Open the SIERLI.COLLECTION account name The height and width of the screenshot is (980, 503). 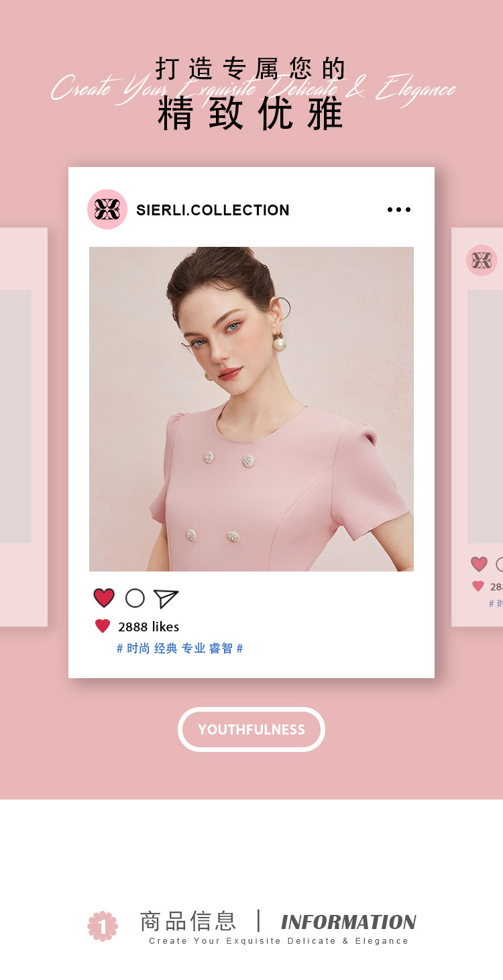[x=213, y=210]
